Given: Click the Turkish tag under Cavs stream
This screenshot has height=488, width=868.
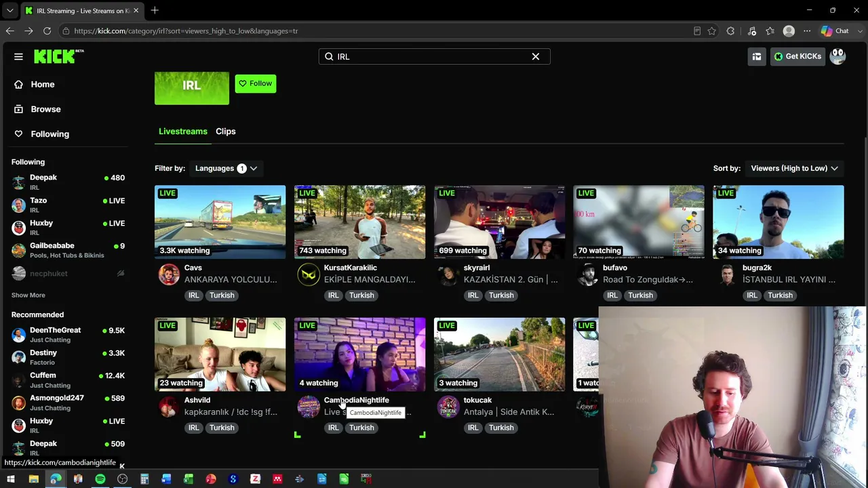Looking at the screenshot, I should coord(222,296).
